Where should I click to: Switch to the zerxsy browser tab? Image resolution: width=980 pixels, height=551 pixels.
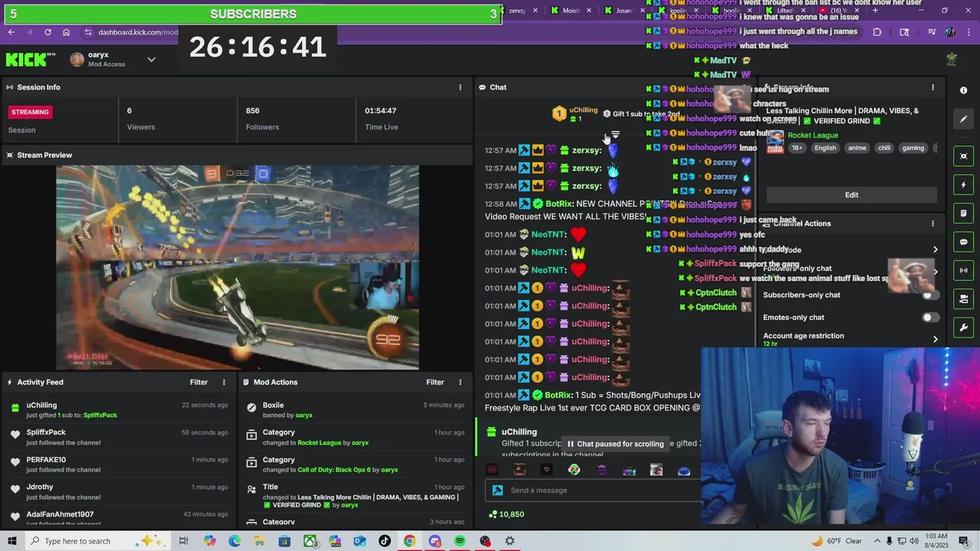pos(518,11)
